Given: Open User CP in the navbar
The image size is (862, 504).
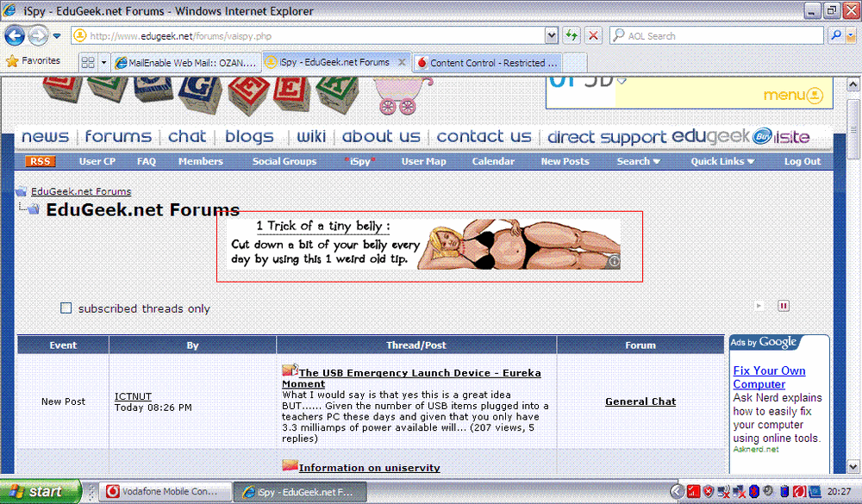Looking at the screenshot, I should pos(97,161).
